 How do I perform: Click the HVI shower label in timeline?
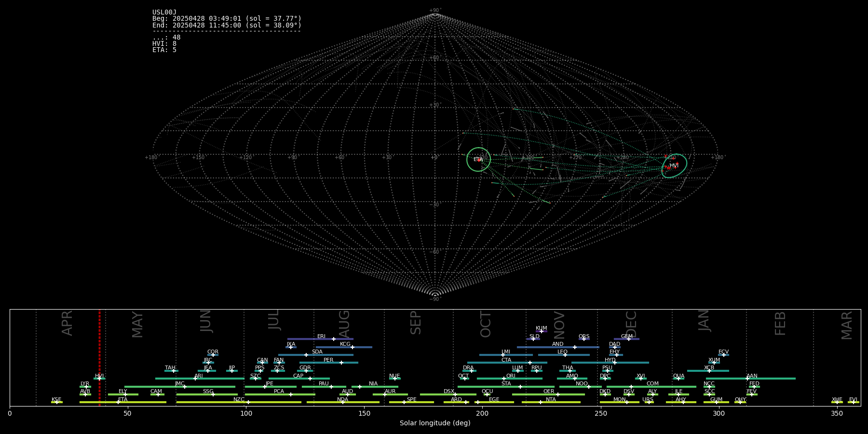click(99, 376)
